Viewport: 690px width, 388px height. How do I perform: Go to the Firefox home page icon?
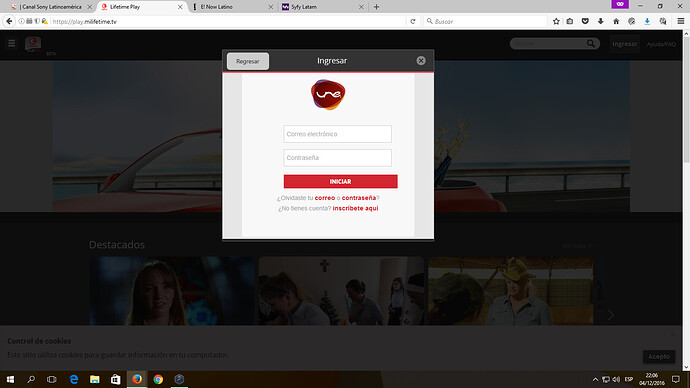(x=616, y=21)
